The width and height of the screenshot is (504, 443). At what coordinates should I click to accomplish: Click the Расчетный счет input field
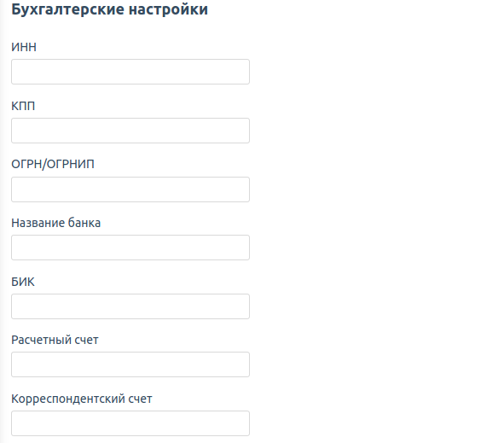point(130,364)
